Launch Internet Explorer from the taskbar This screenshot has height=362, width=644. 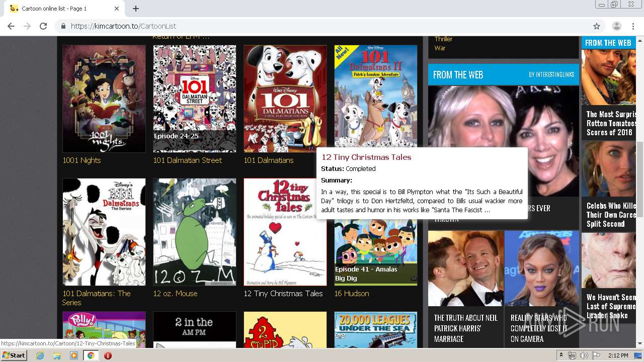tap(40, 355)
